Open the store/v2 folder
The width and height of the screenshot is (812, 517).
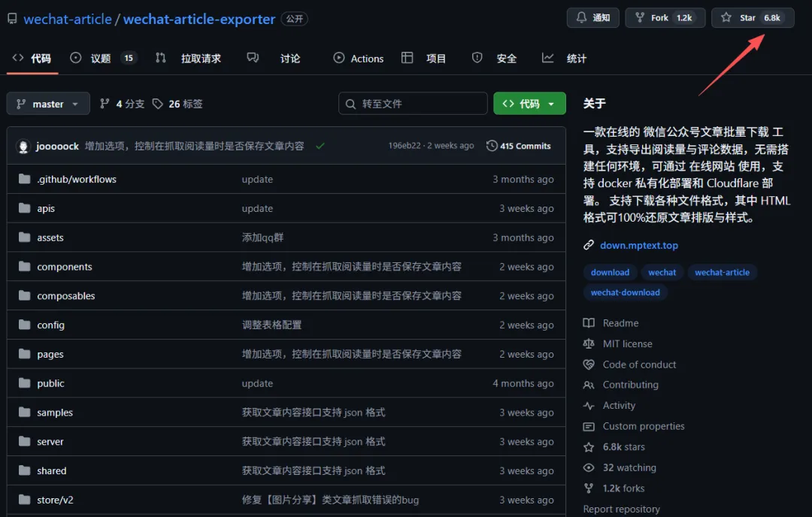(55, 500)
